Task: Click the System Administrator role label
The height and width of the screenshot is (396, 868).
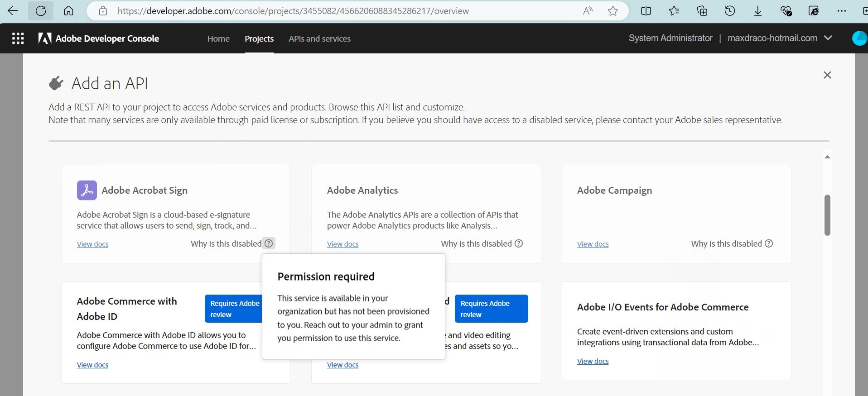Action: [670, 38]
